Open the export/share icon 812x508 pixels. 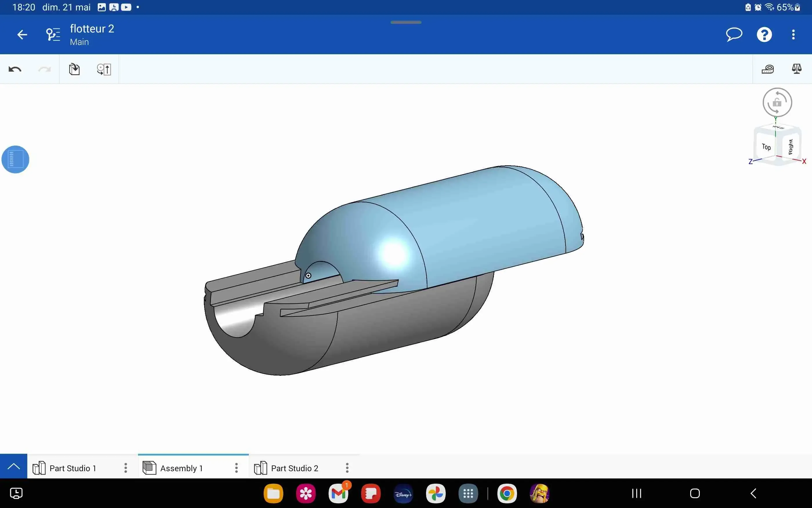tap(74, 68)
